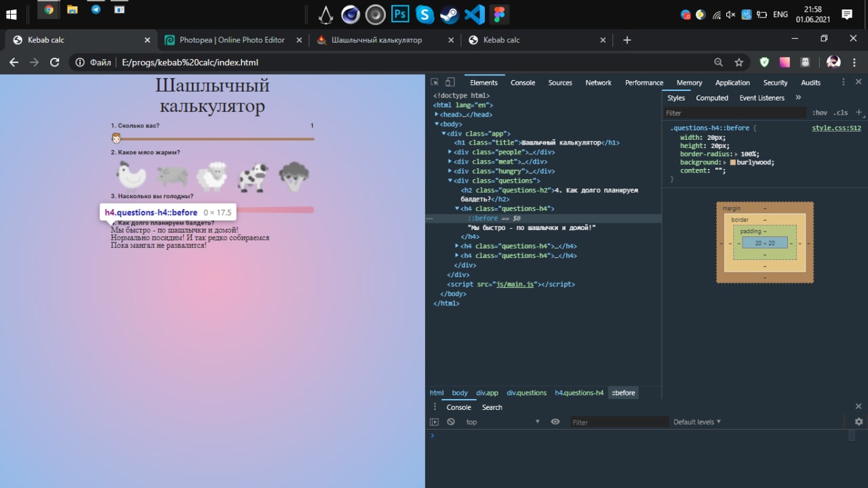Open the console settings gear

point(859,421)
